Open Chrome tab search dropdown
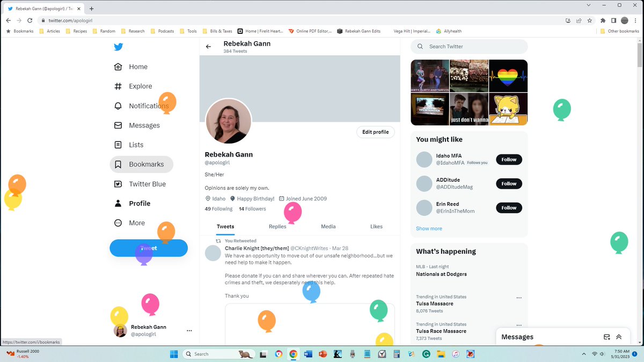This screenshot has height=362, width=644. [589, 5]
